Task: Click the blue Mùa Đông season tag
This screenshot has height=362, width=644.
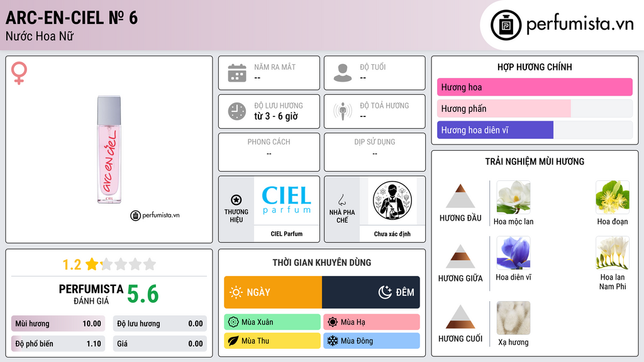Action: (371, 341)
